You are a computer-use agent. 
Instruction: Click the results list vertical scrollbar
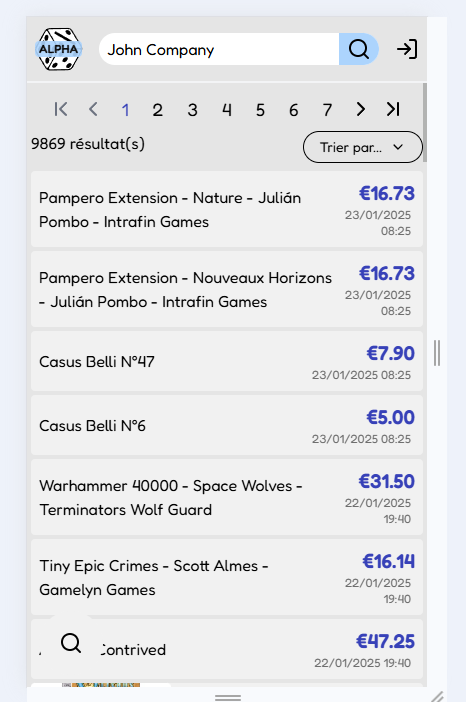tap(425, 122)
